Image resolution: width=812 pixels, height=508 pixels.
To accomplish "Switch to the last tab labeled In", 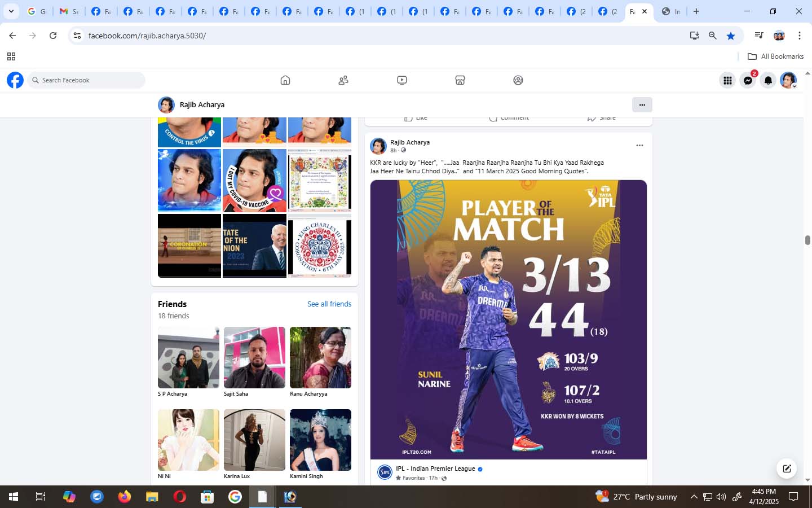I will 671,11.
